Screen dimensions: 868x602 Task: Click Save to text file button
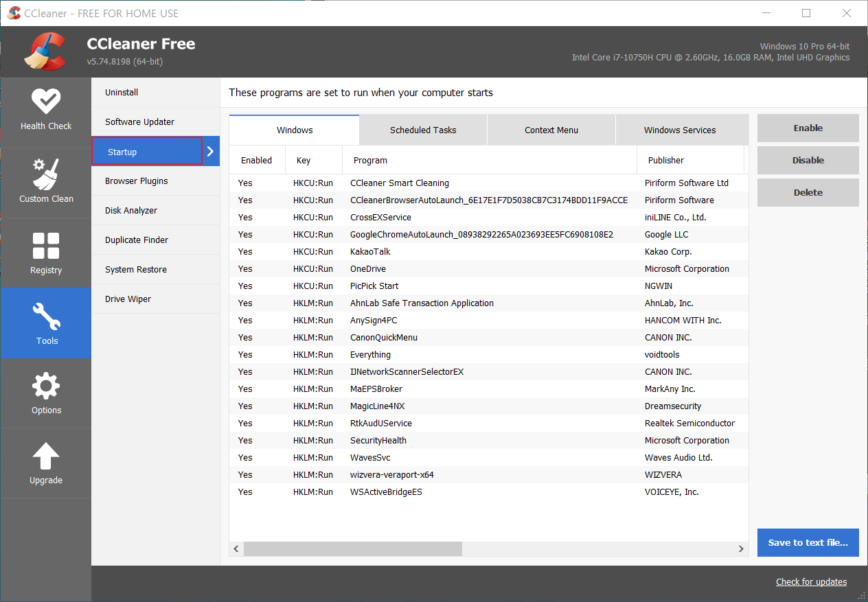[x=808, y=542]
